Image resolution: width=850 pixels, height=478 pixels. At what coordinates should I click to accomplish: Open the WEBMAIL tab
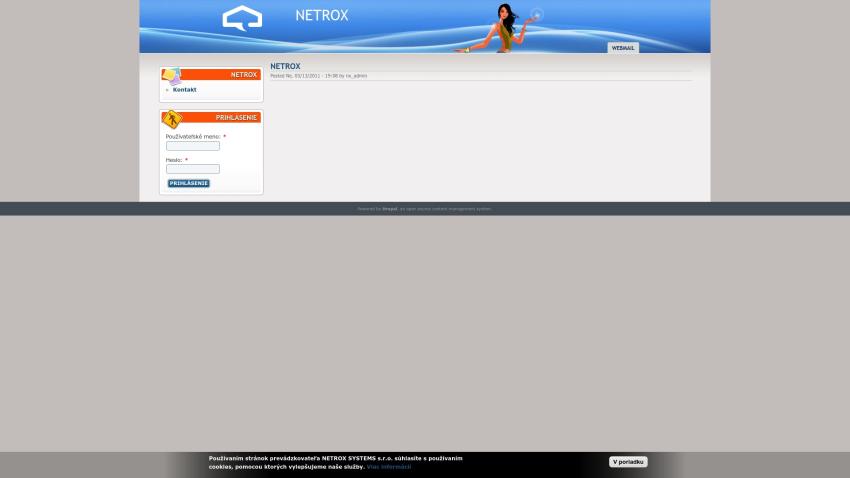click(x=623, y=48)
